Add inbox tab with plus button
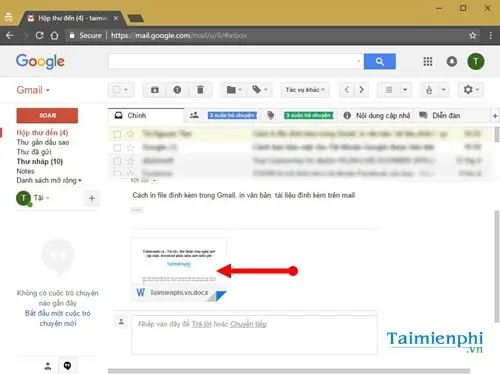 pos(495,116)
